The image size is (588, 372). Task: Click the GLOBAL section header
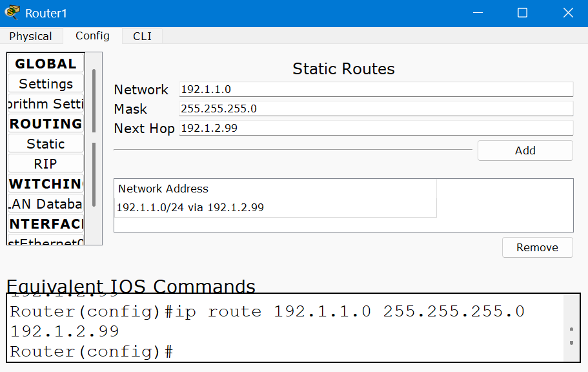(x=46, y=64)
